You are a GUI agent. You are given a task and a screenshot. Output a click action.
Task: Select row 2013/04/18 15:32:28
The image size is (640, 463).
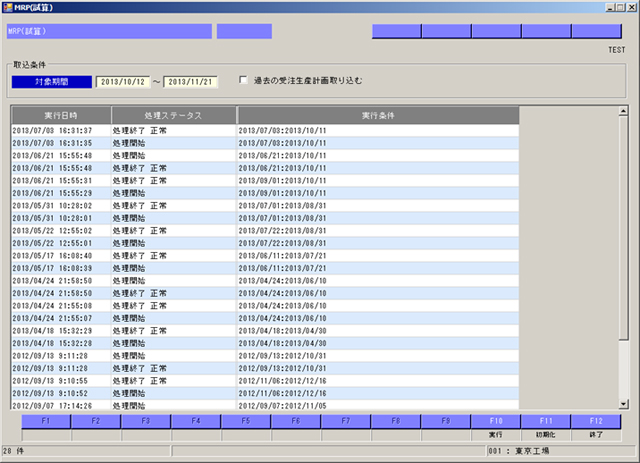coord(265,343)
